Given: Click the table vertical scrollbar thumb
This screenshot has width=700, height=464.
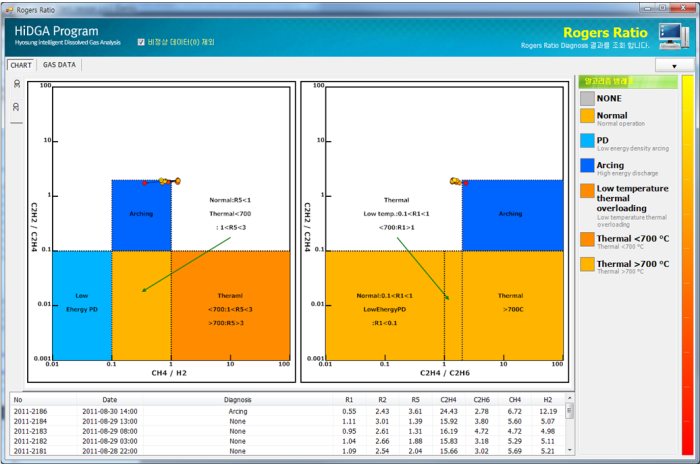Looking at the screenshot, I should click(x=569, y=410).
